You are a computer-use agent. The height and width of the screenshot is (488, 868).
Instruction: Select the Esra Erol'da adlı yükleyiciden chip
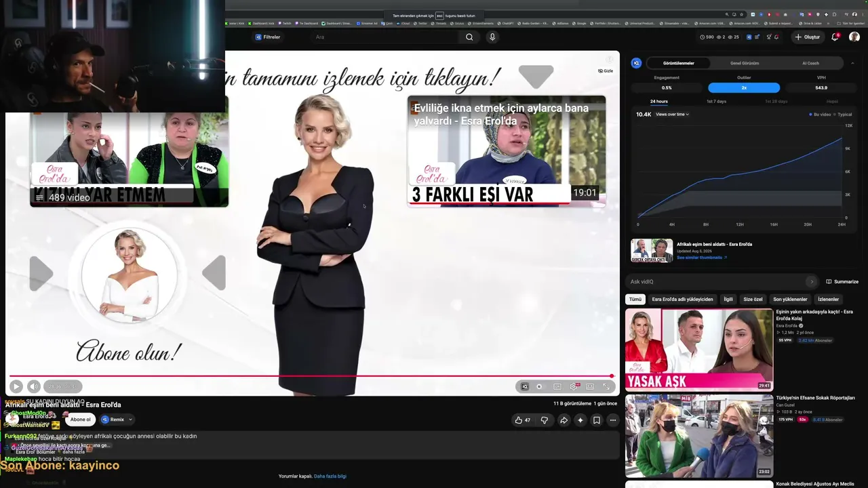tap(682, 299)
